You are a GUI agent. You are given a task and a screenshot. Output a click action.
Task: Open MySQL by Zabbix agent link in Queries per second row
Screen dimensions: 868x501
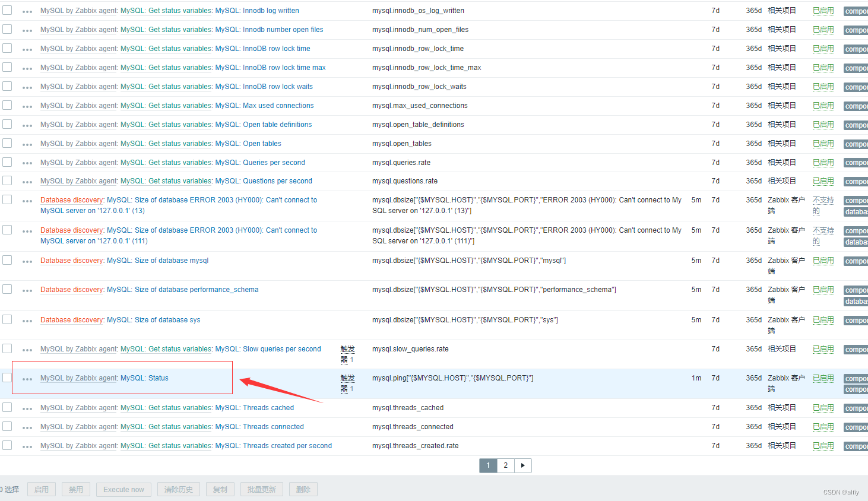[79, 163]
